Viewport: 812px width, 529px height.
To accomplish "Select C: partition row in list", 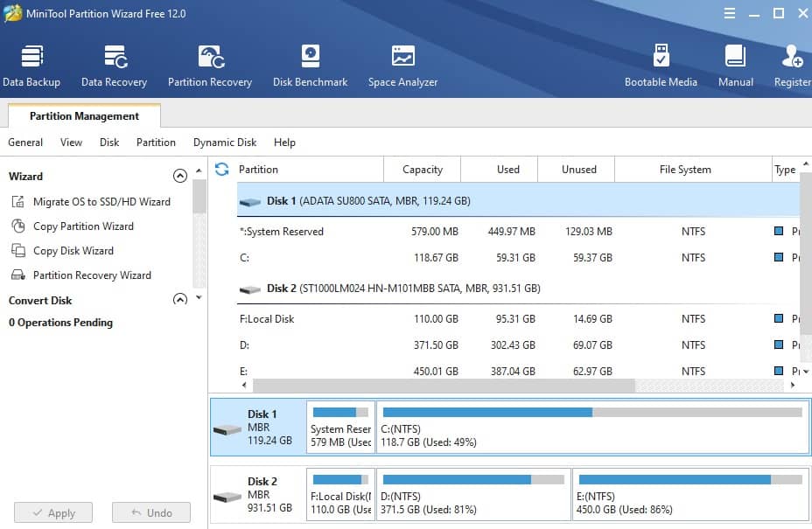I will [x=518, y=257].
